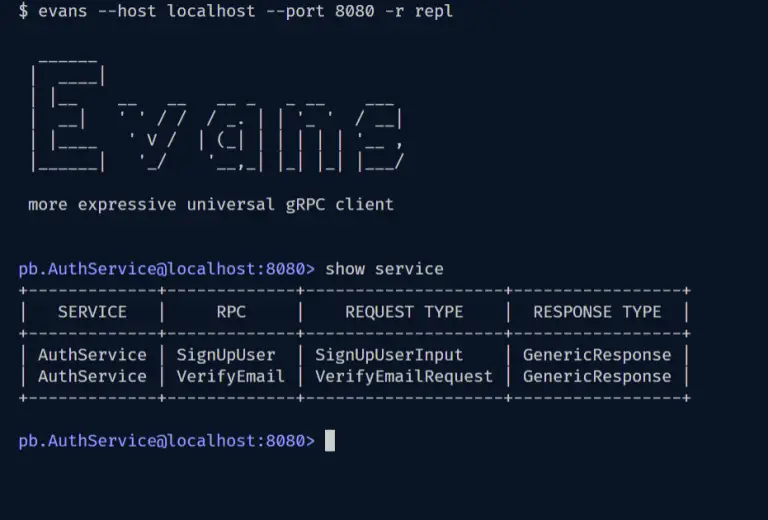Viewport: 768px width, 520px height.
Task: Click the RPC column header
Action: tap(231, 312)
